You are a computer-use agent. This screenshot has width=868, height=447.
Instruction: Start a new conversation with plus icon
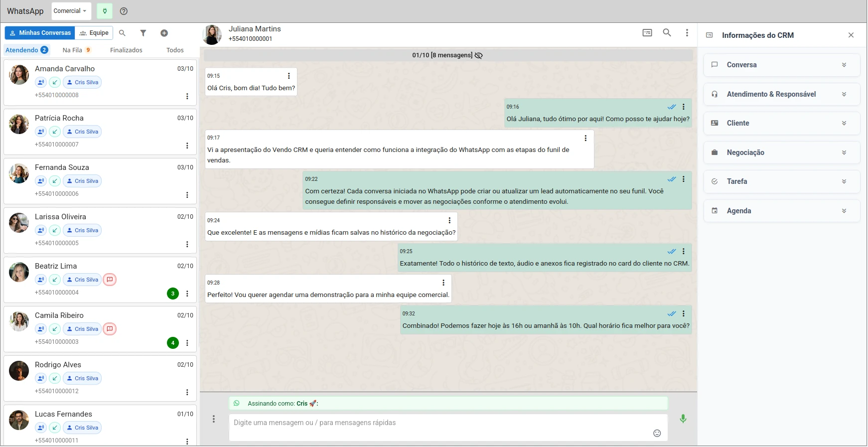[x=164, y=33]
